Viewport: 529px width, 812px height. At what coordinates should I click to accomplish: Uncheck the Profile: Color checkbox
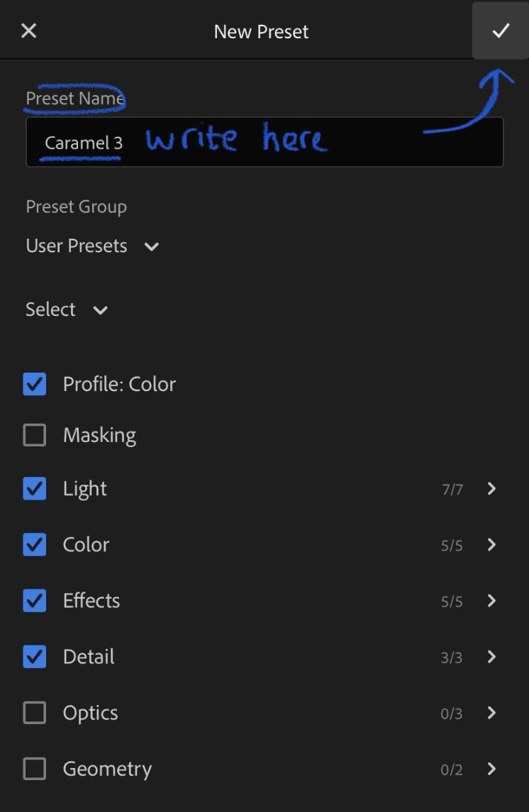(35, 384)
